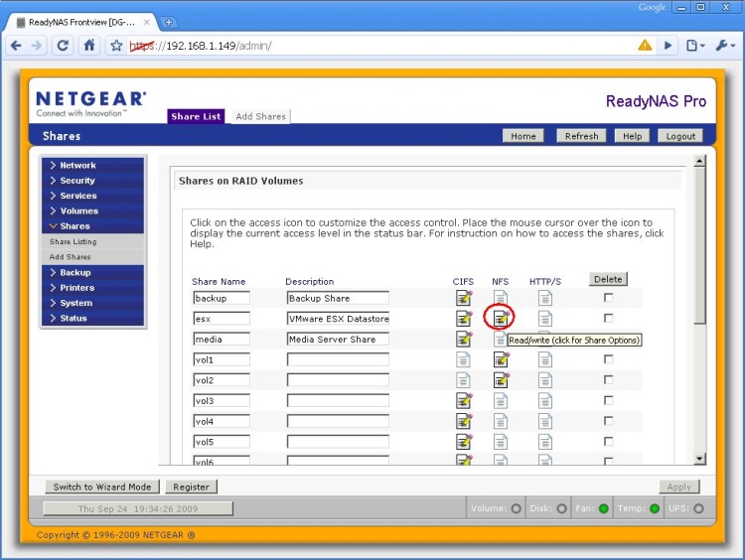Expand the Security sidebar section
Image resolution: width=745 pixels, height=560 pixels.
(x=92, y=181)
